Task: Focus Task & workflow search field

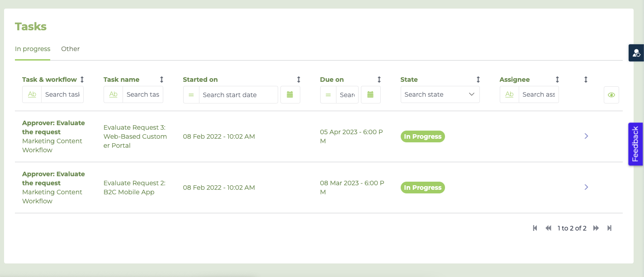Action: 62,94
